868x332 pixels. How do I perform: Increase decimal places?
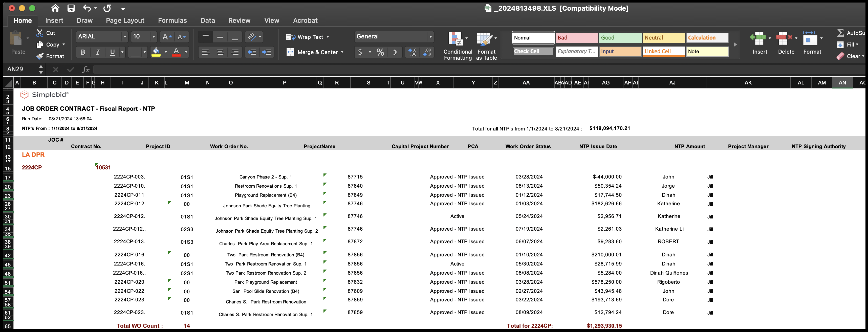coord(413,52)
